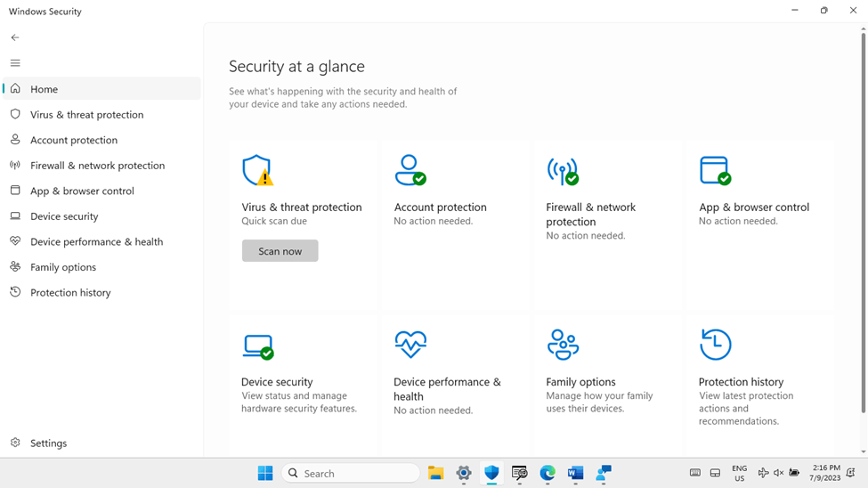Click the laptop checkmark icon on Device security card
Image resolution: width=868 pixels, height=488 pixels.
(258, 346)
